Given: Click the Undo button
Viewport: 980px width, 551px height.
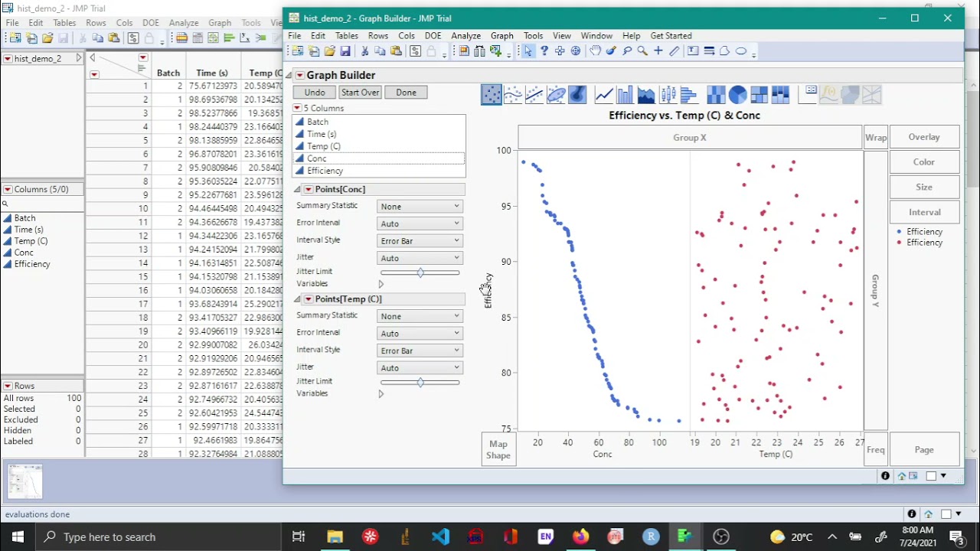Looking at the screenshot, I should coord(315,93).
